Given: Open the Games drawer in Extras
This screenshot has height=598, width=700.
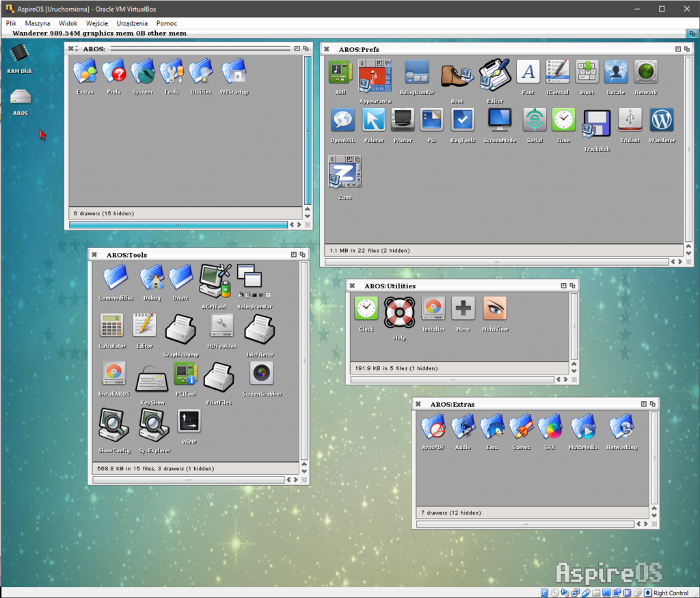Looking at the screenshot, I should [x=521, y=429].
